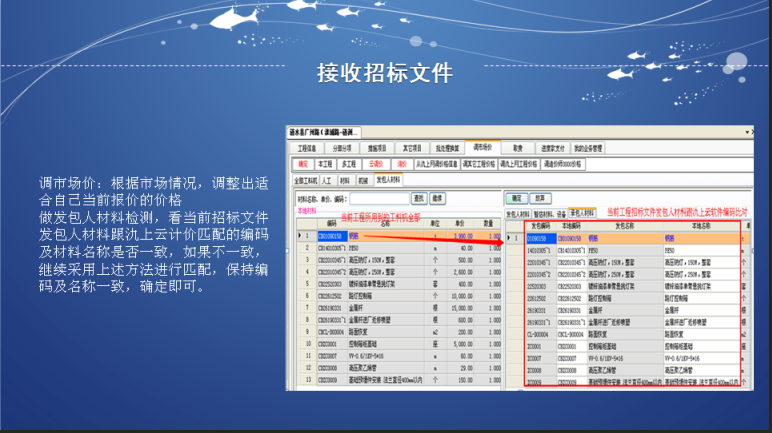Switch to the 分部分项 tab
Viewport: 772px width, 433px height.
point(342,148)
